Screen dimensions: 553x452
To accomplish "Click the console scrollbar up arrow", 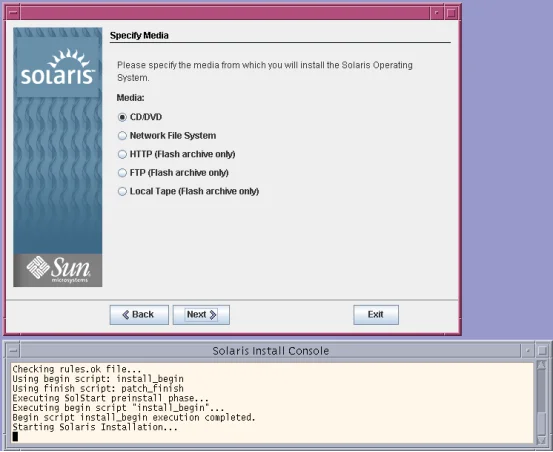I will pos(541,365).
